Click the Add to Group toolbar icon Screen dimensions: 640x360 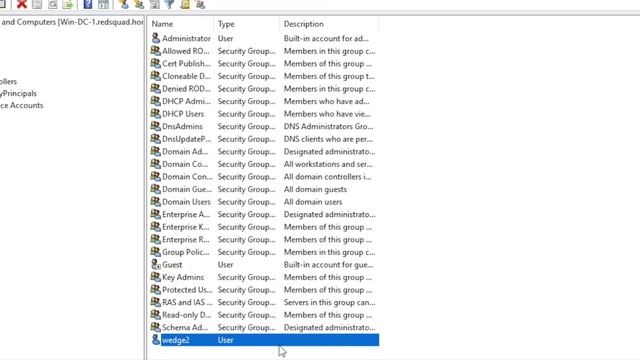point(200,4)
